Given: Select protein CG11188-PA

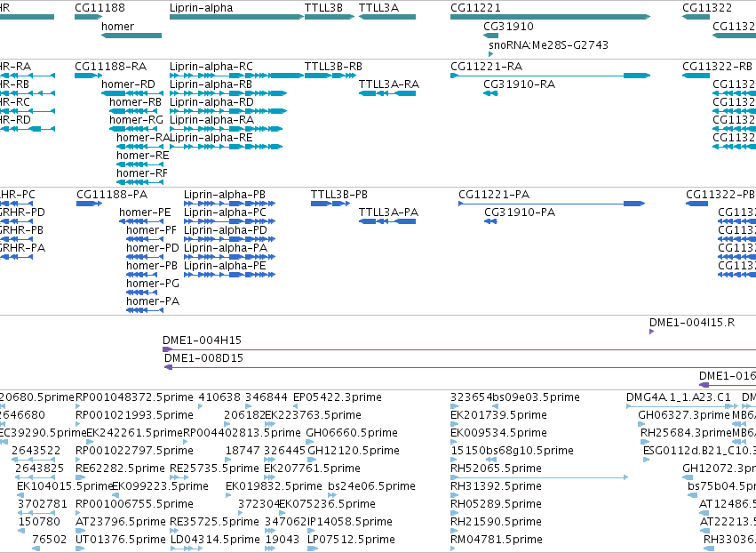Looking at the screenshot, I should (x=89, y=204).
